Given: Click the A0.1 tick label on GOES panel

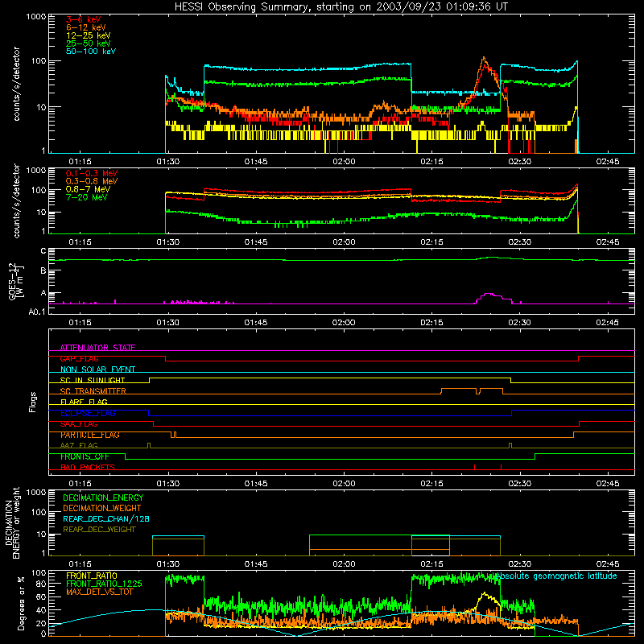Looking at the screenshot, I should (37, 312).
